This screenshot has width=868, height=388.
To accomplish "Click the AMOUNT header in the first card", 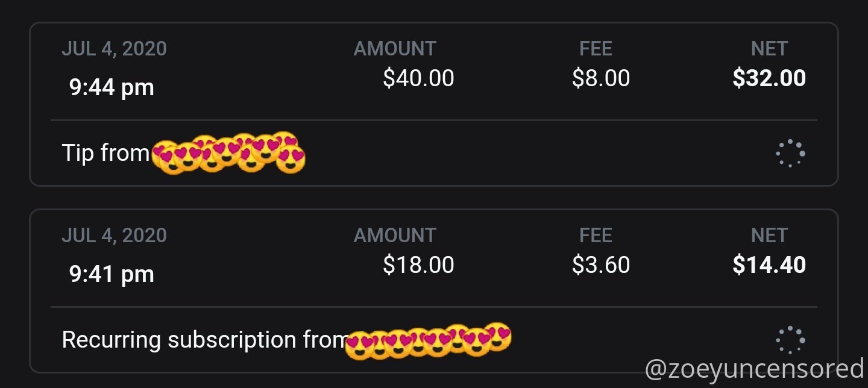I will click(x=395, y=49).
